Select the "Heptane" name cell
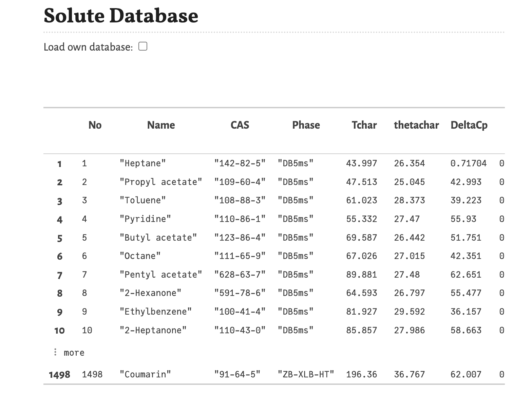The height and width of the screenshot is (393, 532). click(x=143, y=164)
